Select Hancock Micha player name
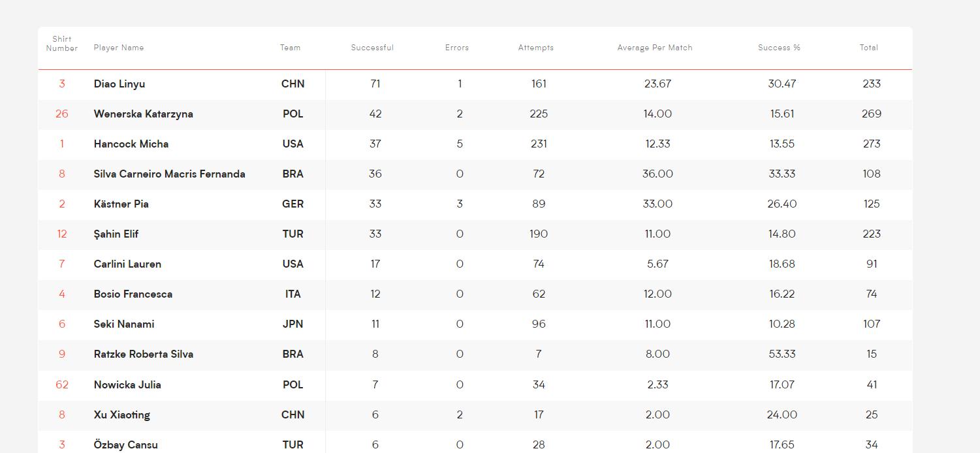Screen dimensions: 980x453 131,144
